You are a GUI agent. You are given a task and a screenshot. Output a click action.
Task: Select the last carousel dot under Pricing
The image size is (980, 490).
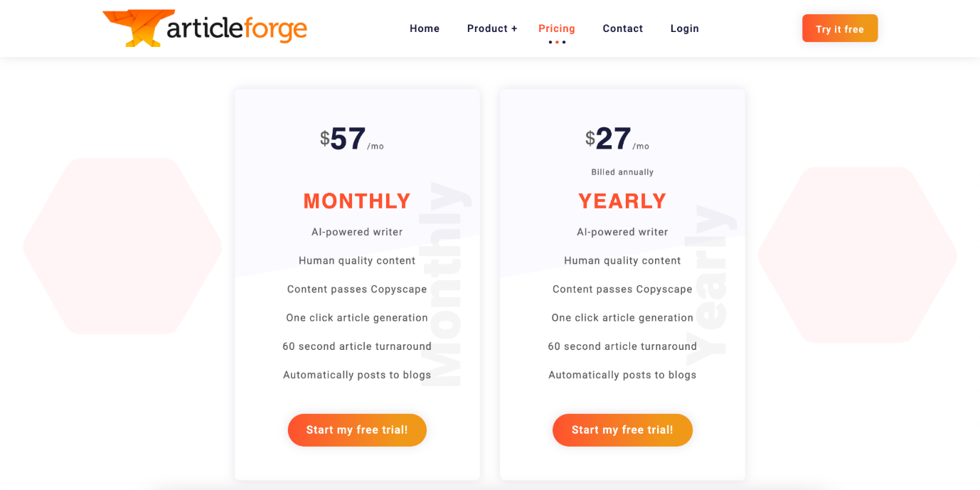pyautogui.click(x=564, y=42)
